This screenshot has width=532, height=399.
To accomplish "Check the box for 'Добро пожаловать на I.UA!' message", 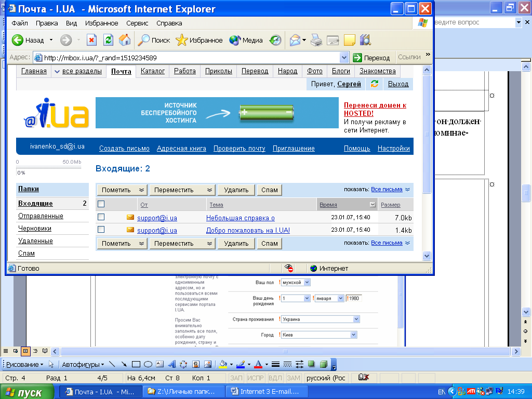I will pyautogui.click(x=101, y=230).
